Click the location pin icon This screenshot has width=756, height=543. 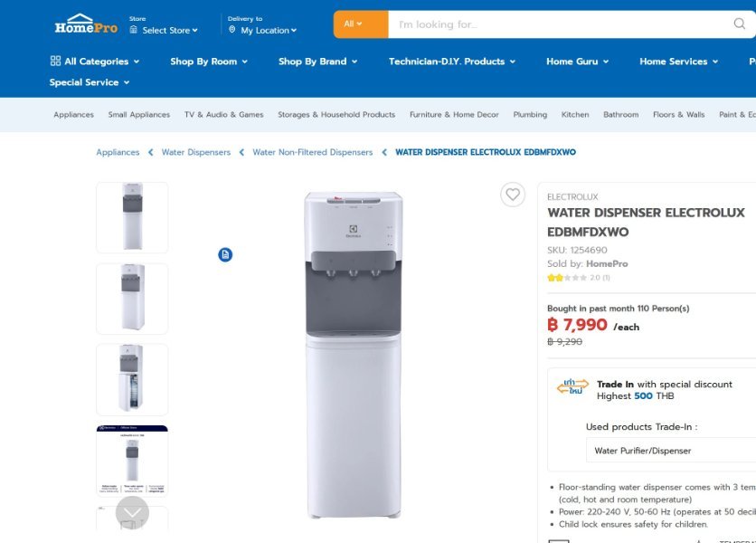(x=232, y=30)
